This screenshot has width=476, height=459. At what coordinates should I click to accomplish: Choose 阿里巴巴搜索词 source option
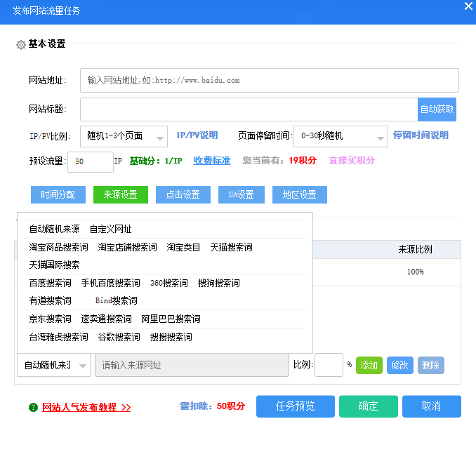click(x=171, y=319)
